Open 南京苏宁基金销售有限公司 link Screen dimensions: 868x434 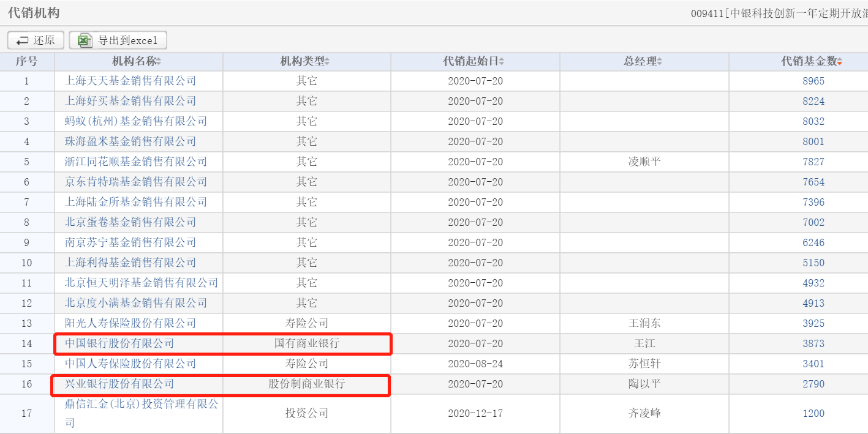tap(130, 242)
